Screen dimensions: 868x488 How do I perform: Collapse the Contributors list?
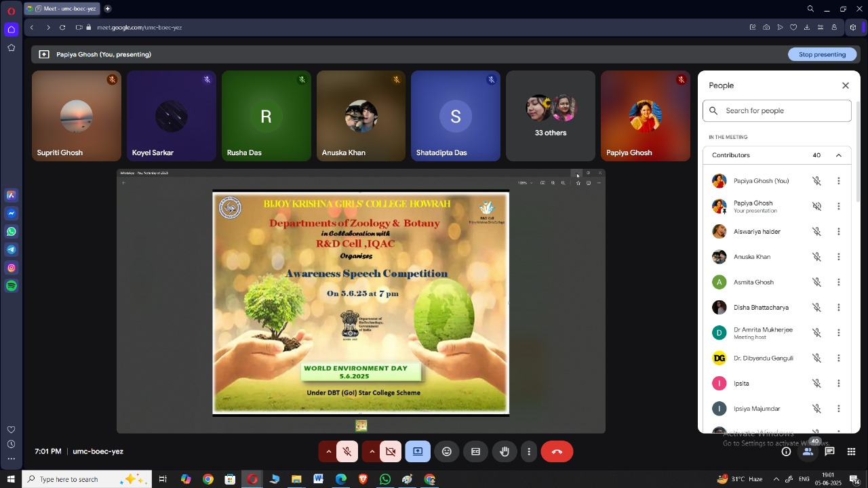(838, 155)
